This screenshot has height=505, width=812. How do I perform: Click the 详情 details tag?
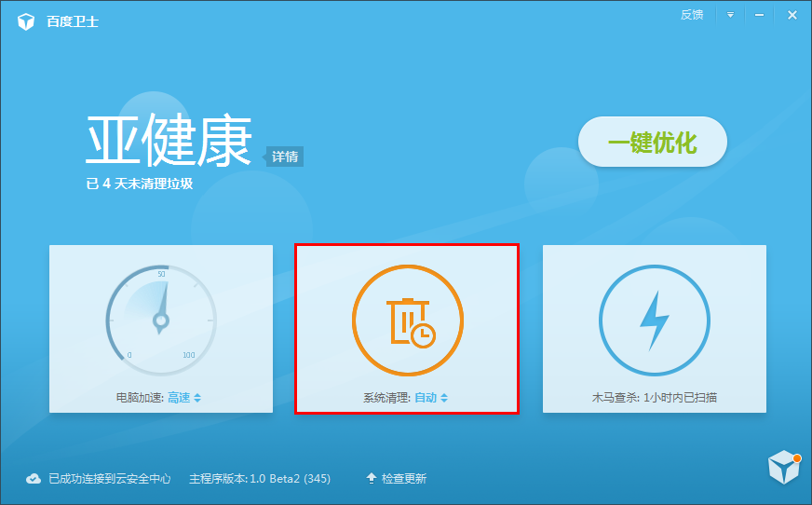tap(285, 157)
